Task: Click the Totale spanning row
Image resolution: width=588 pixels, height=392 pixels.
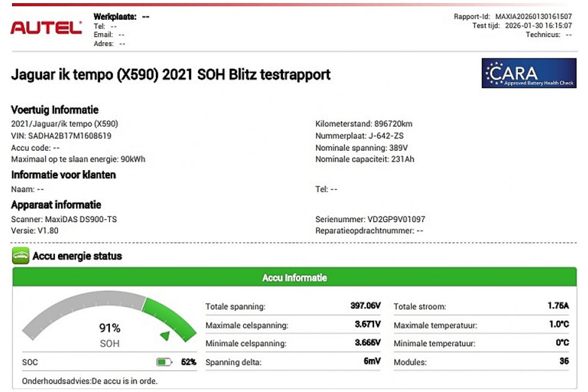Action: coord(293,306)
